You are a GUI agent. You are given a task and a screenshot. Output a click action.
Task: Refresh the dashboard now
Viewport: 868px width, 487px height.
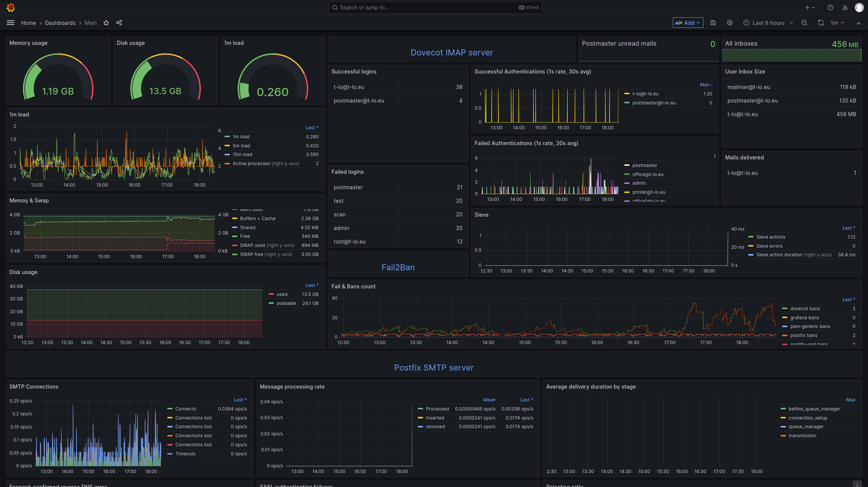(821, 23)
